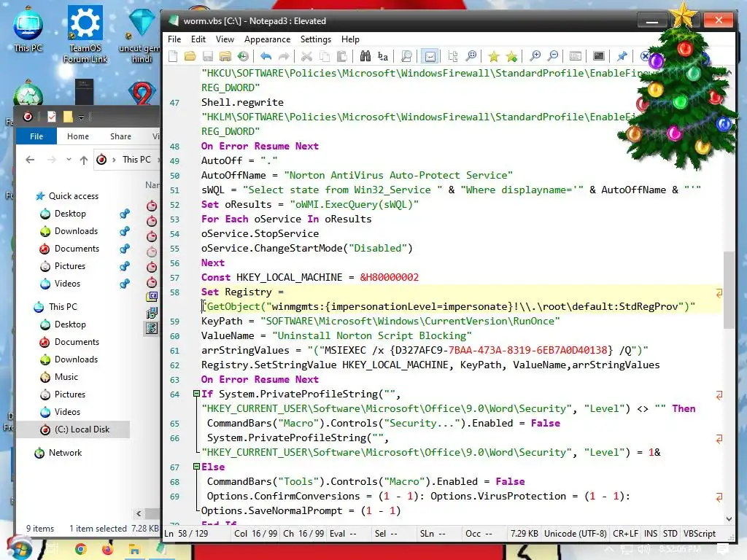
Task: Click the Save As folder-disk icon
Action: pos(225,57)
